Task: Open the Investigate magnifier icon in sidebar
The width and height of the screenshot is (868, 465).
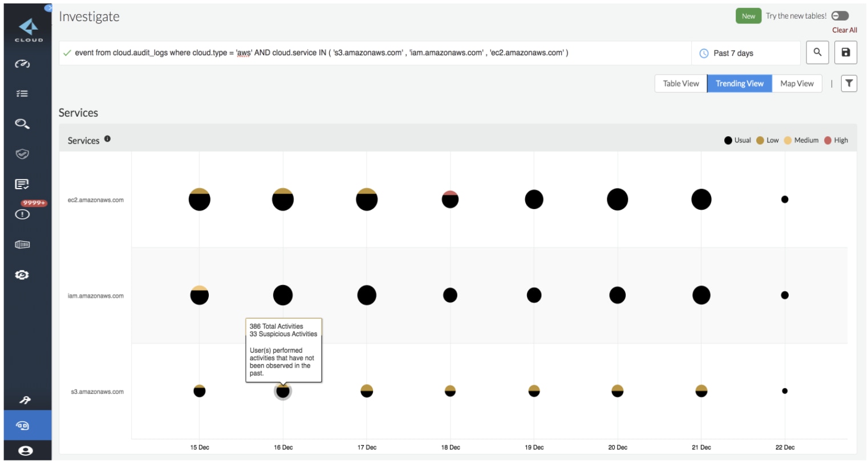Action: pos(22,124)
